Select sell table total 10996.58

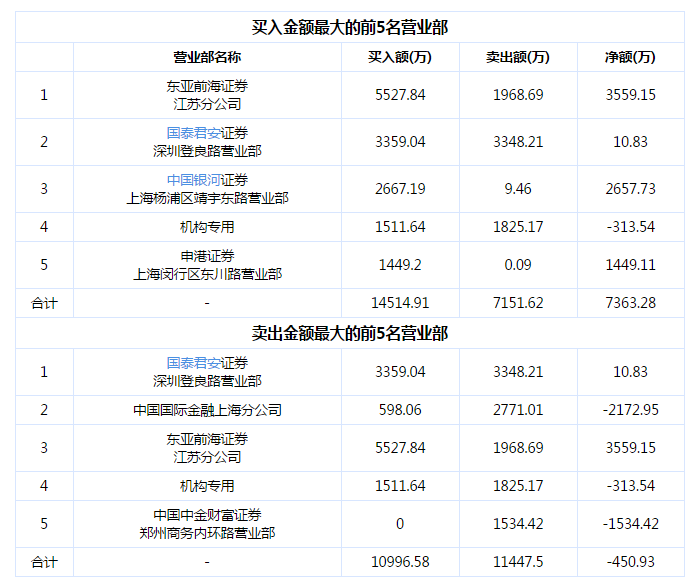tap(400, 562)
